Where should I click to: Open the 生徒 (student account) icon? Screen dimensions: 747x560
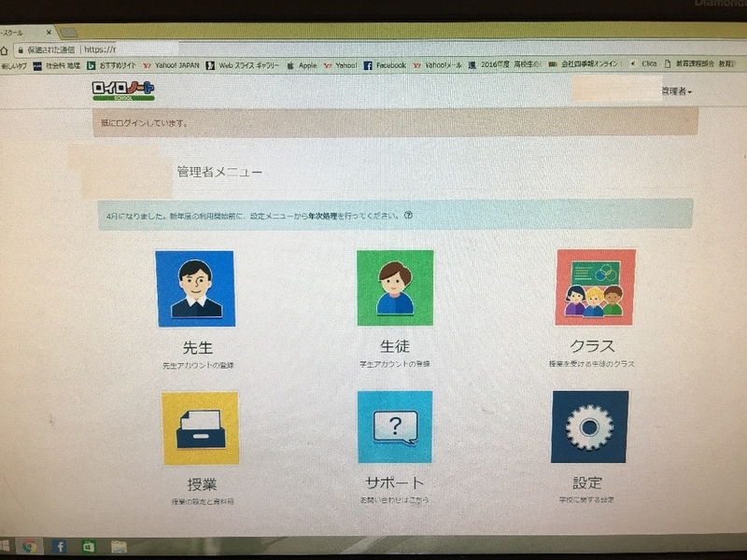(x=396, y=289)
